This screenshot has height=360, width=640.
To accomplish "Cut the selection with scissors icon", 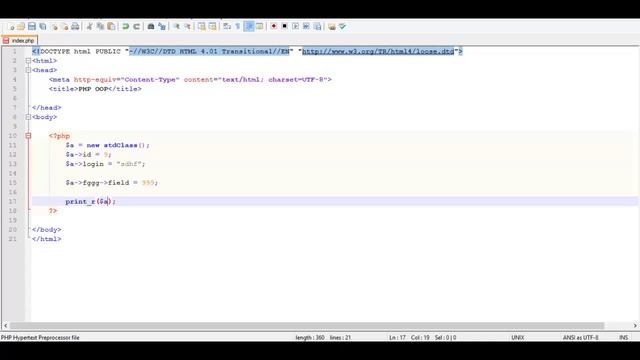I will click(89, 27).
